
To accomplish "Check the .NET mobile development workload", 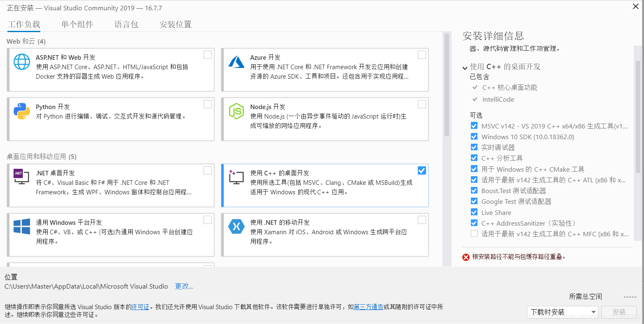I will click(422, 220).
